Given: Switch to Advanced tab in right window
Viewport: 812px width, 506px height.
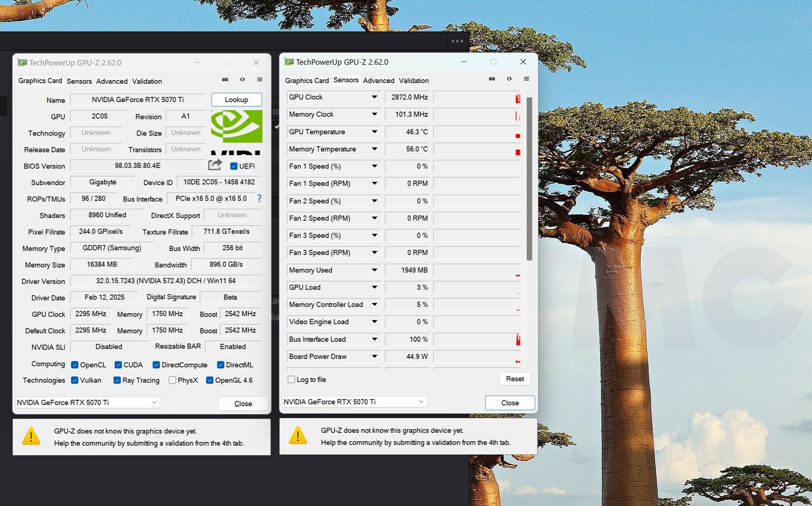Looking at the screenshot, I should pyautogui.click(x=379, y=80).
